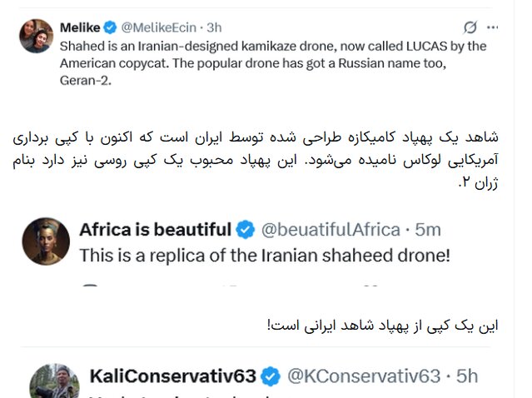
Task: Open Melike's profile picture
Action: tap(37, 36)
